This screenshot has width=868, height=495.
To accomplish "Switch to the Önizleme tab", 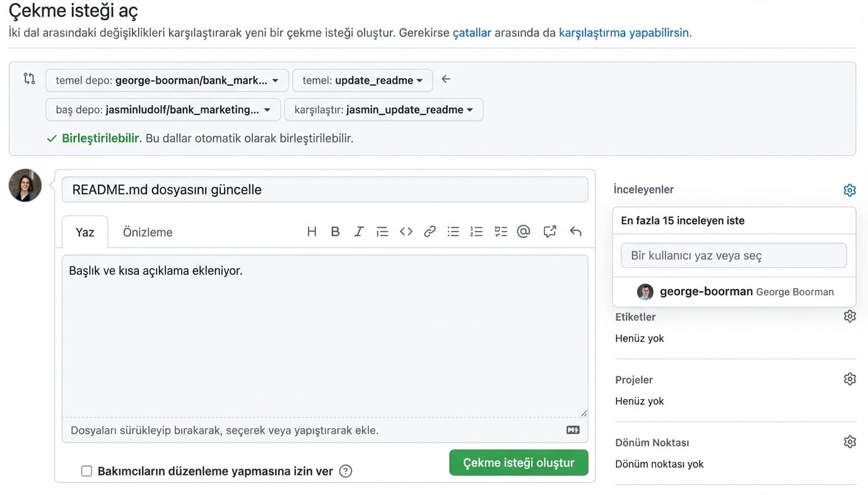I will 147,232.
